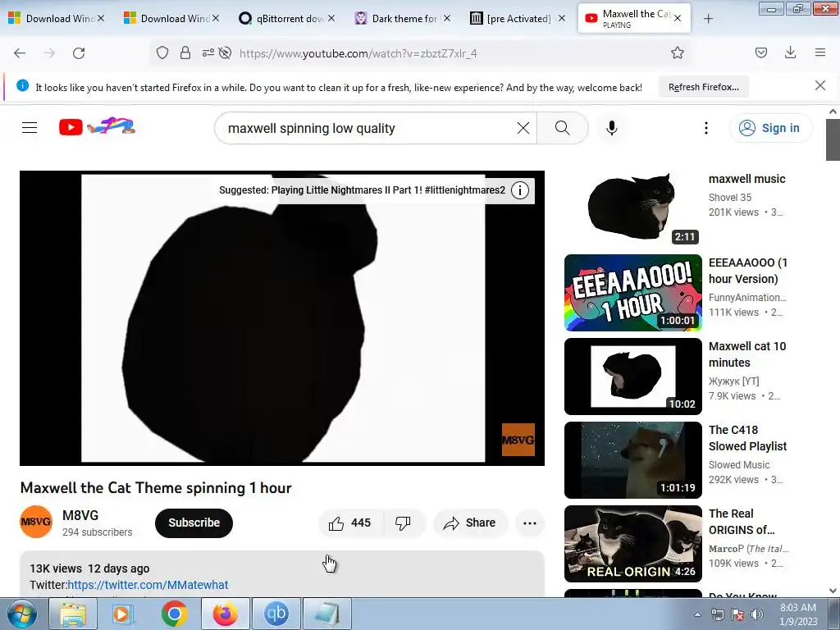Open more actions ellipsis below the video

click(530, 523)
